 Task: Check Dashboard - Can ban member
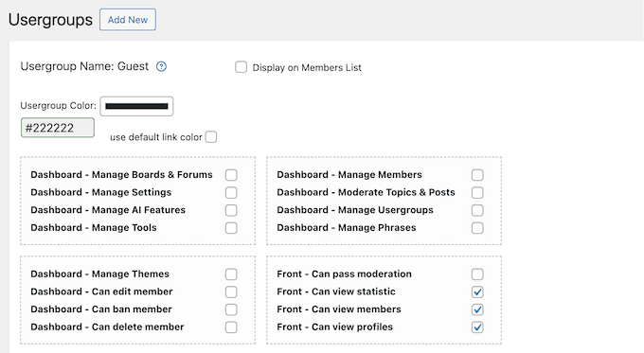[x=231, y=309]
